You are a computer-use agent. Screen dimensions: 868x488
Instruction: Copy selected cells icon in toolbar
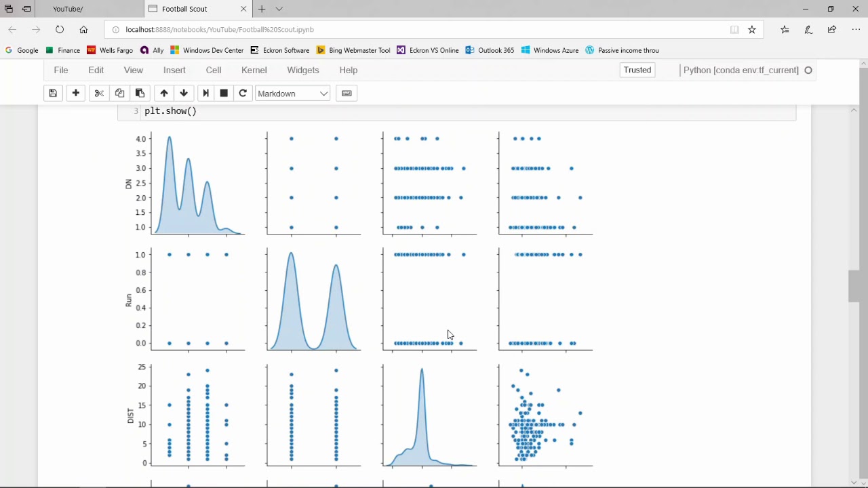119,94
